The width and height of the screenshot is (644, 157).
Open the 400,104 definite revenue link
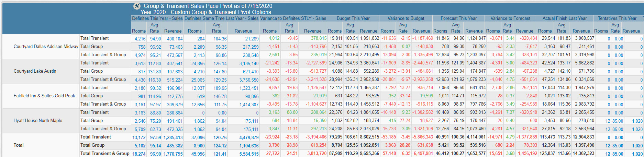click(175, 39)
